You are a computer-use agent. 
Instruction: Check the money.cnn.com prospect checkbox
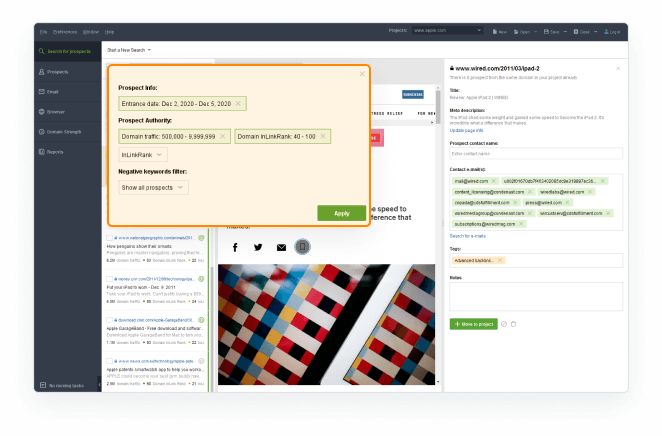coord(109,279)
